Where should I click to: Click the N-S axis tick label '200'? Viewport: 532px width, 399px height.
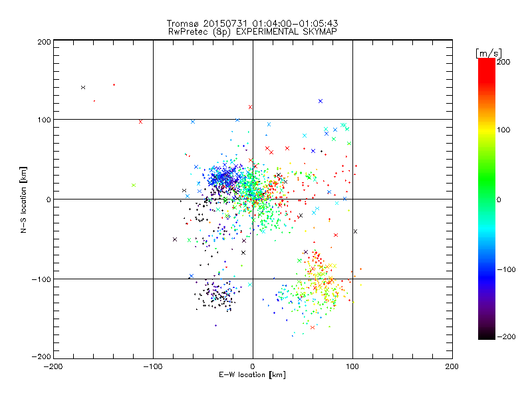pyautogui.click(x=44, y=42)
